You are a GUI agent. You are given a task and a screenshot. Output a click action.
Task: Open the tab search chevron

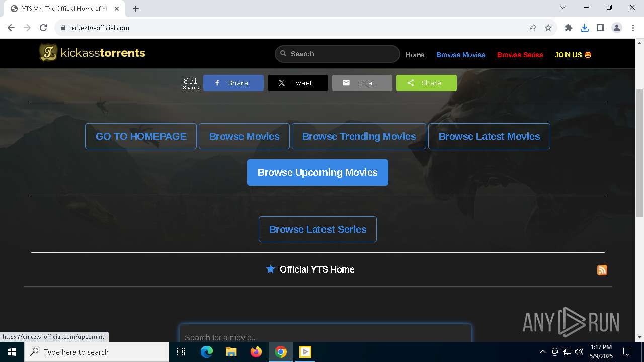(x=563, y=7)
